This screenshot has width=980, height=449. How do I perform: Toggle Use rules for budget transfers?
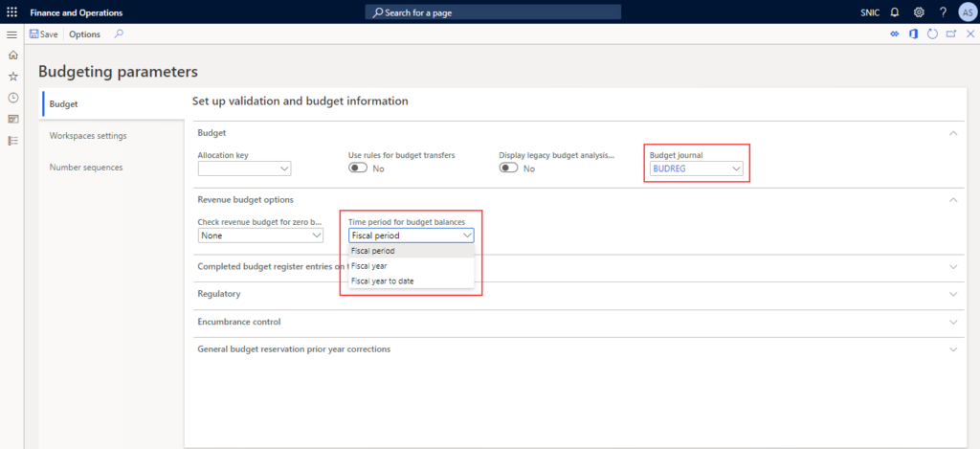click(x=358, y=168)
